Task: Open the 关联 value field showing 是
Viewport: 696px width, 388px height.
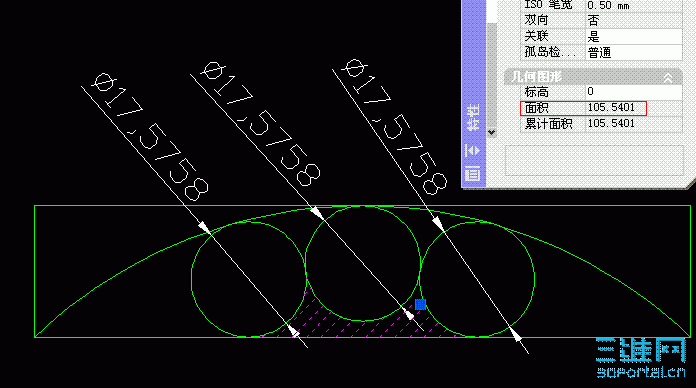Action: (x=633, y=36)
